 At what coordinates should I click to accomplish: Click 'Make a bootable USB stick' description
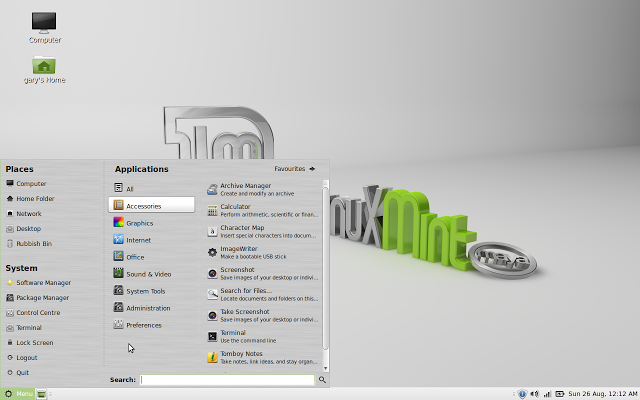[x=253, y=257]
